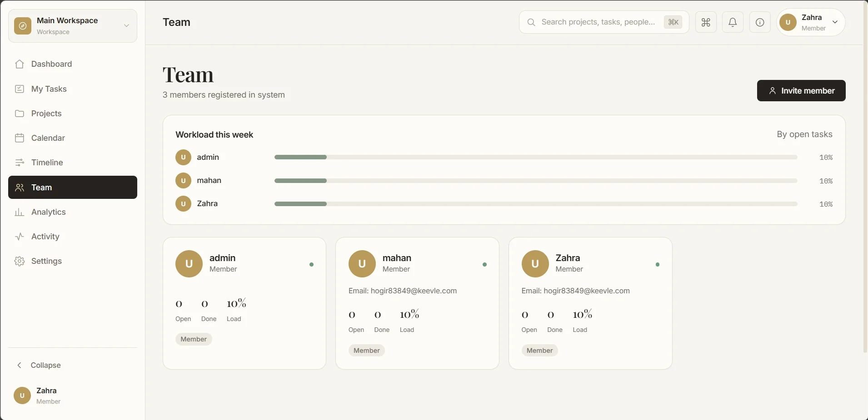
Task: Open Timeline in the sidebar
Action: (x=73, y=163)
